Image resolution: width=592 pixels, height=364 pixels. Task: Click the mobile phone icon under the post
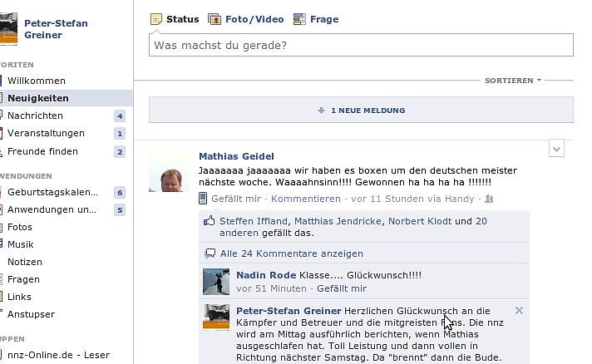coord(203,199)
